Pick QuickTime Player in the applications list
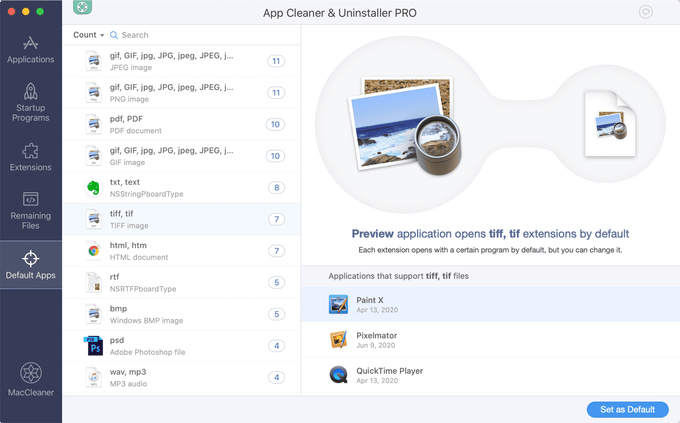Image resolution: width=680 pixels, height=423 pixels. (x=490, y=376)
